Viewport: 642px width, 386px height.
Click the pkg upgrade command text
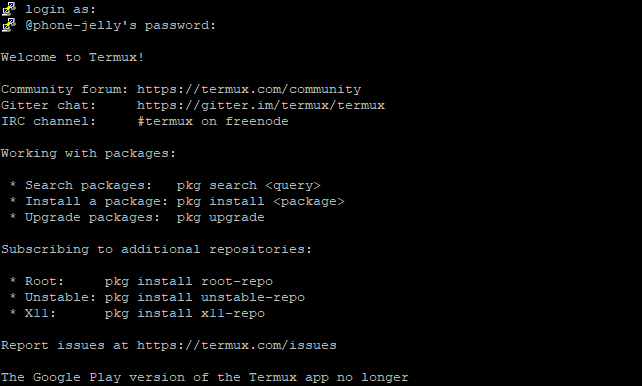pos(221,217)
